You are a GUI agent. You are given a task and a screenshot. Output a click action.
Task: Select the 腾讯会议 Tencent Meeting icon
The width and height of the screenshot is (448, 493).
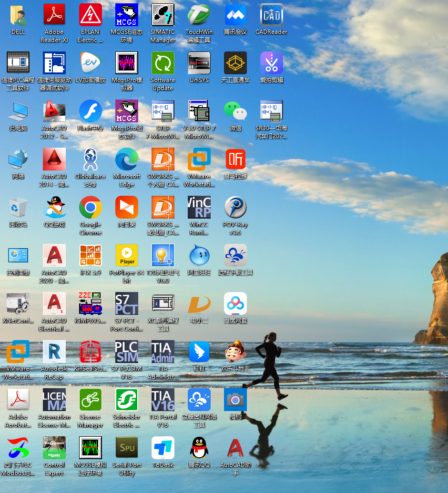pyautogui.click(x=235, y=16)
